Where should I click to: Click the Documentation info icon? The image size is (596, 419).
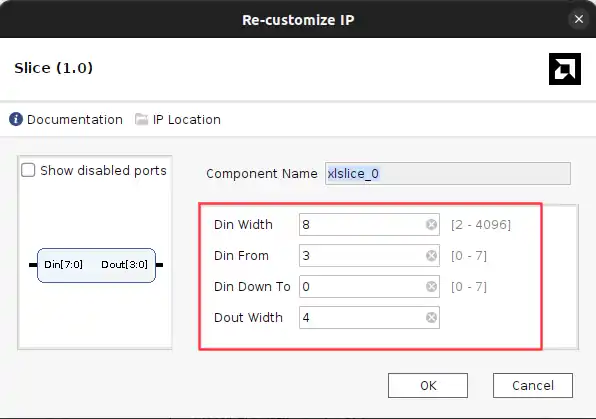coord(16,119)
